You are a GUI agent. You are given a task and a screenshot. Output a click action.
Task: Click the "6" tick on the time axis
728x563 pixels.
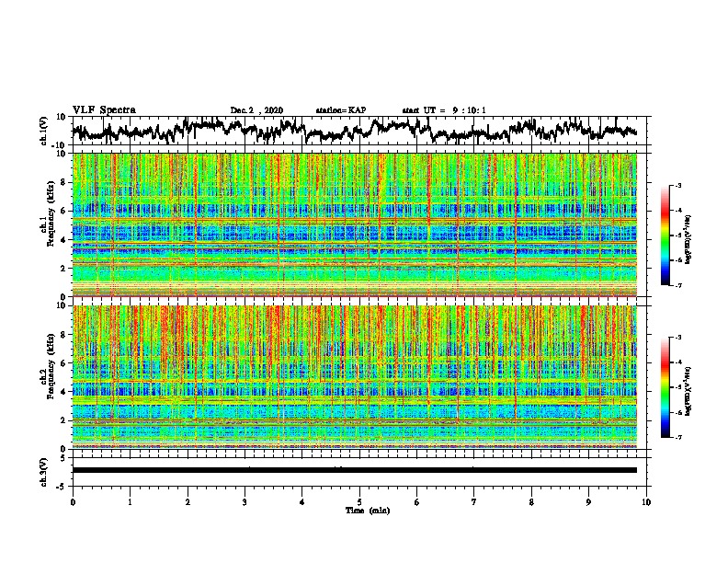pyautogui.click(x=417, y=502)
